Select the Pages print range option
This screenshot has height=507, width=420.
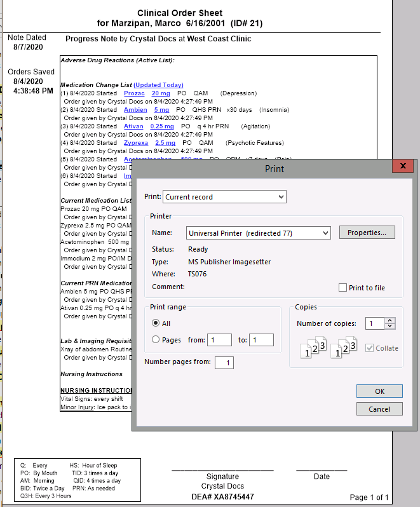(x=156, y=340)
